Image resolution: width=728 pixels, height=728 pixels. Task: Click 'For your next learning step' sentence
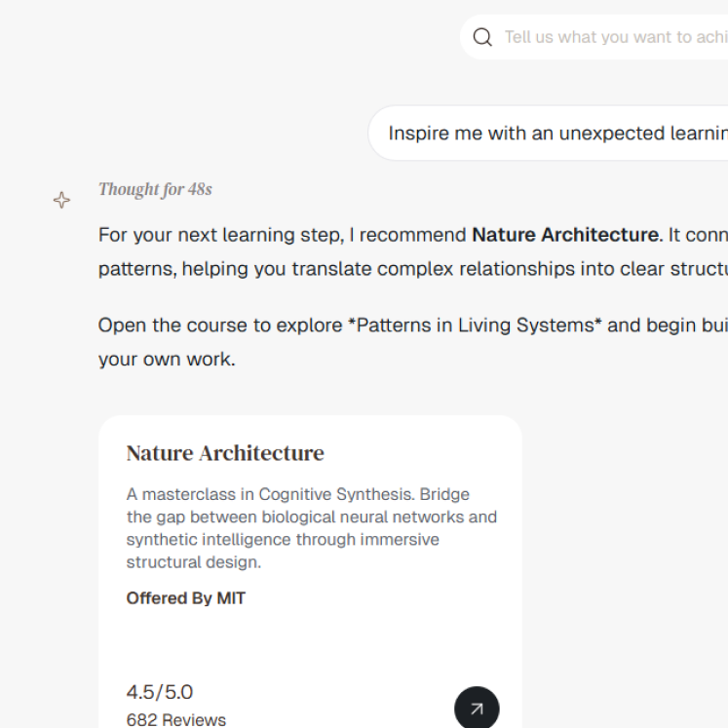(x=221, y=235)
